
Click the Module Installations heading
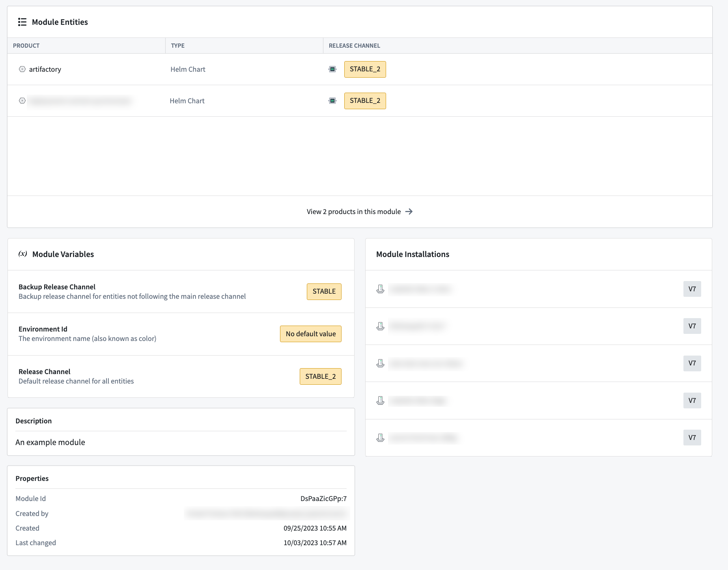pyautogui.click(x=413, y=254)
